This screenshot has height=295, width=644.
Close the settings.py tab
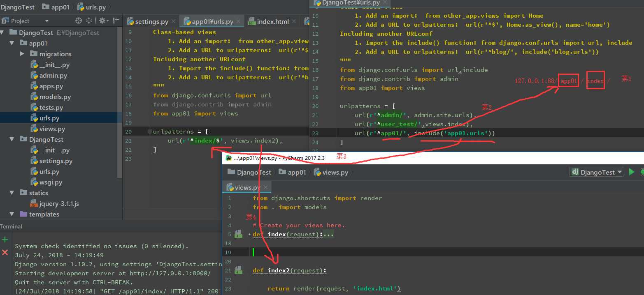[173, 22]
